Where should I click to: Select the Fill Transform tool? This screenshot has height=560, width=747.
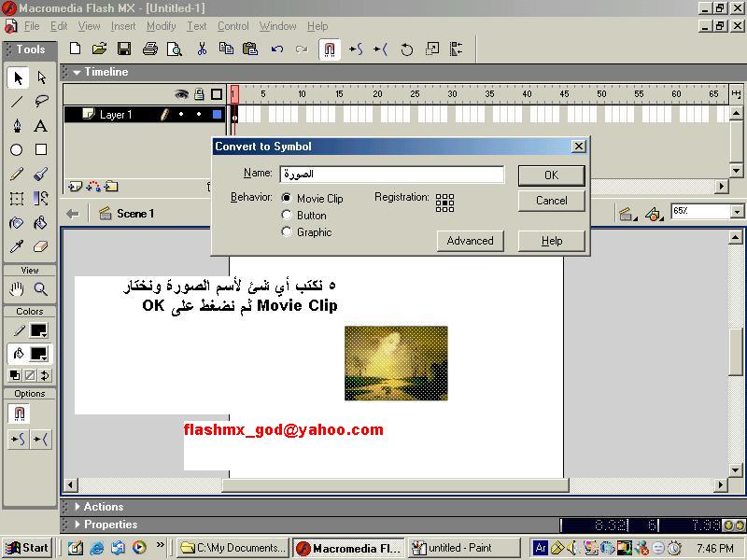(x=41, y=198)
